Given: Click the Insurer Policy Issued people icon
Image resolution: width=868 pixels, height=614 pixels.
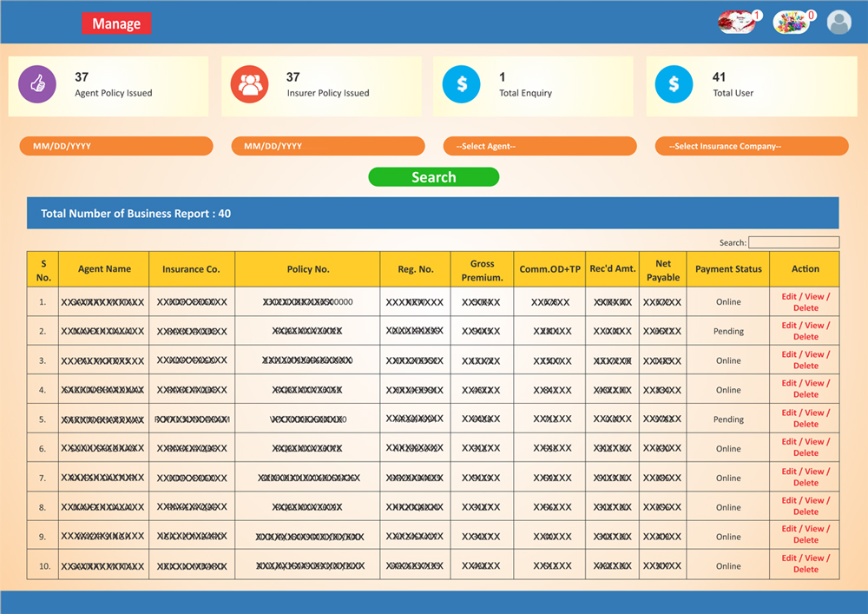Looking at the screenshot, I should coord(249,85).
